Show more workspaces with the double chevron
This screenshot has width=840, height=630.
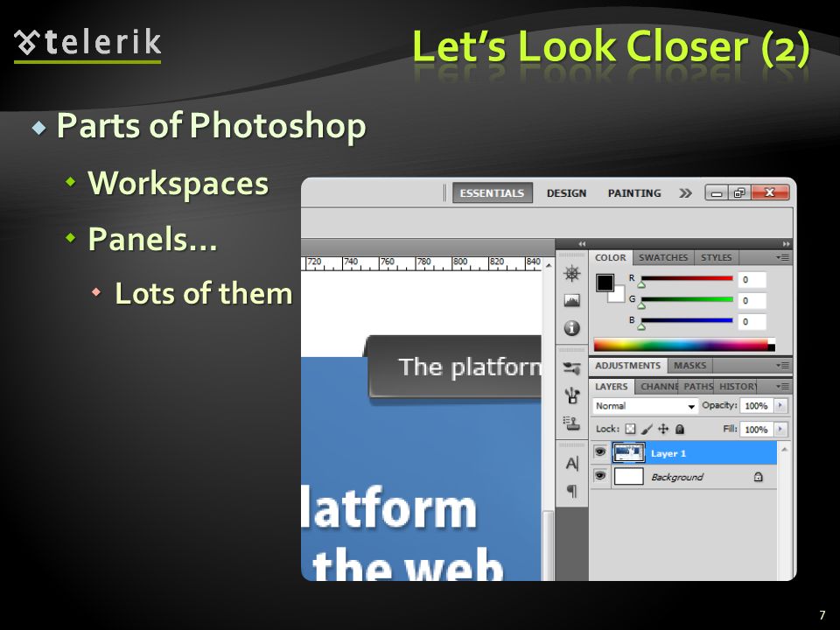[x=685, y=193]
